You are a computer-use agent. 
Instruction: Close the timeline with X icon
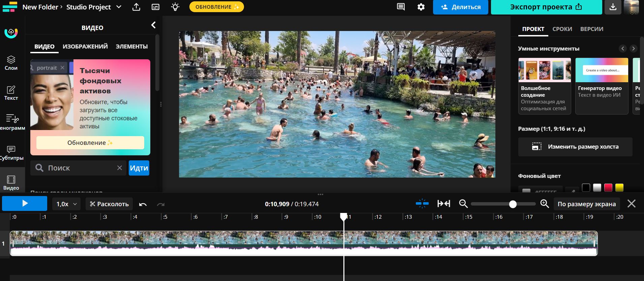tap(632, 204)
